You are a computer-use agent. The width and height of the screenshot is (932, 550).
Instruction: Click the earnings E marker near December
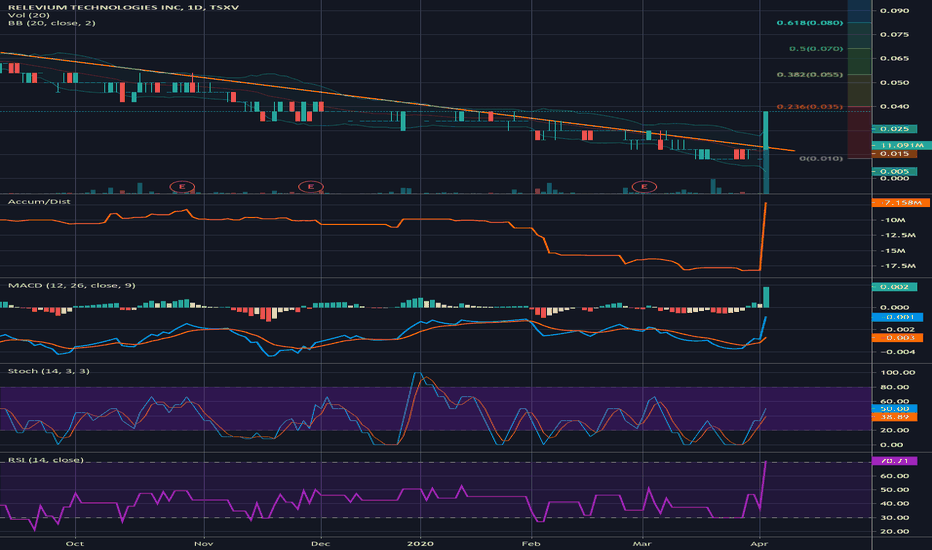tap(310, 187)
